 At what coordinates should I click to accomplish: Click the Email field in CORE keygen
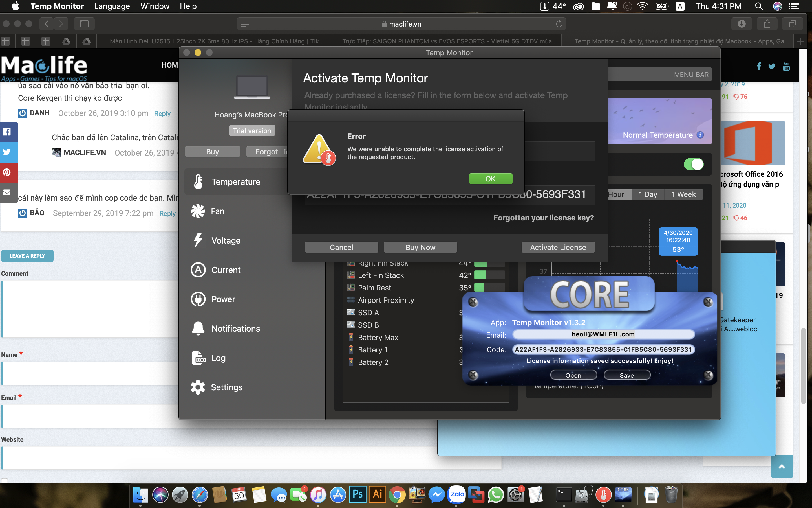(x=603, y=334)
